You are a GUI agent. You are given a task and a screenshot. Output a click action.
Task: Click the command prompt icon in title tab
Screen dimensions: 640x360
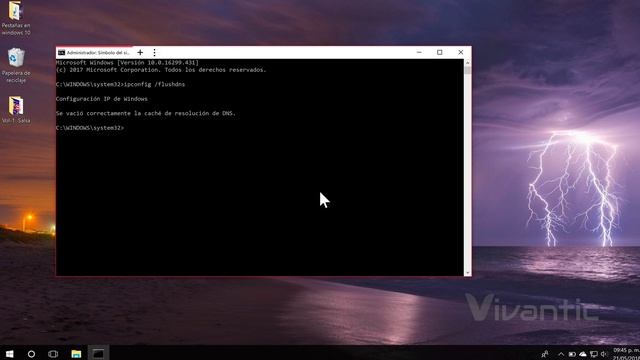coord(61,53)
